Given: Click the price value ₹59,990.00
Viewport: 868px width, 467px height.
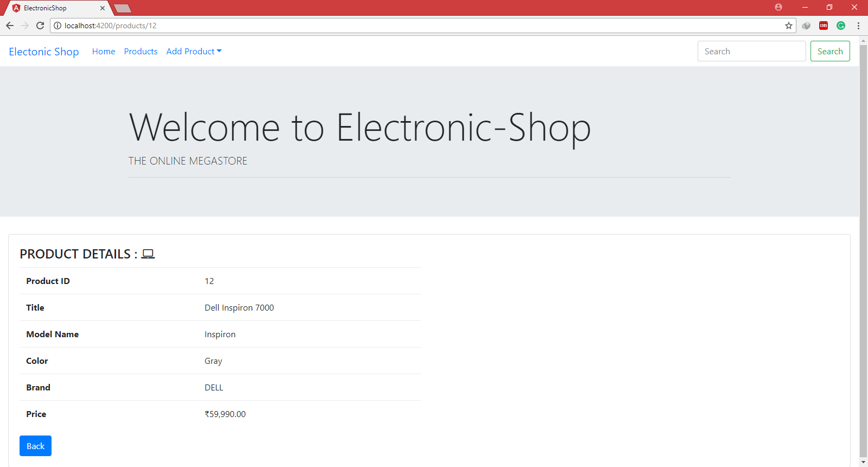Looking at the screenshot, I should point(225,414).
